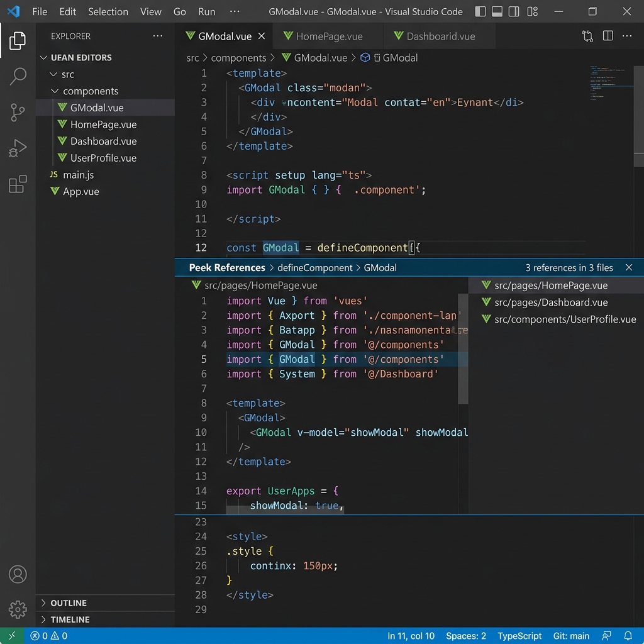Toggle bottom panel visibility
644x644 pixels.
pyautogui.click(x=497, y=11)
